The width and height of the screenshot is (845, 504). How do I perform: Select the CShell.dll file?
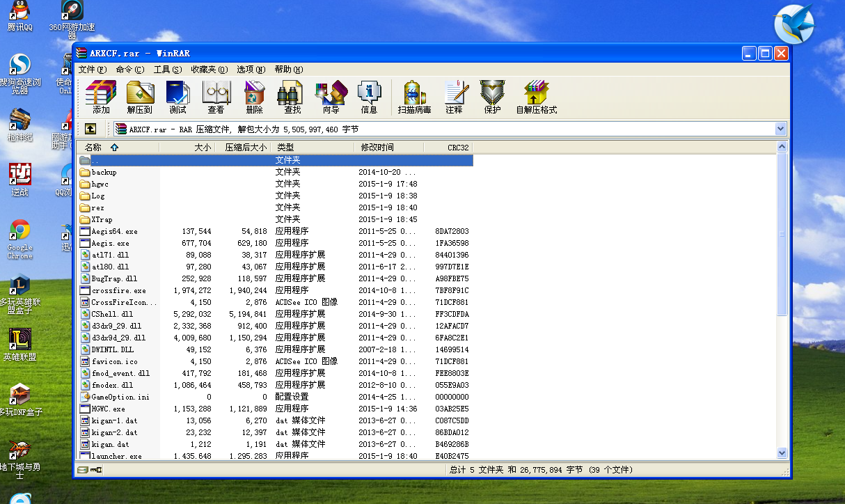coord(275,314)
